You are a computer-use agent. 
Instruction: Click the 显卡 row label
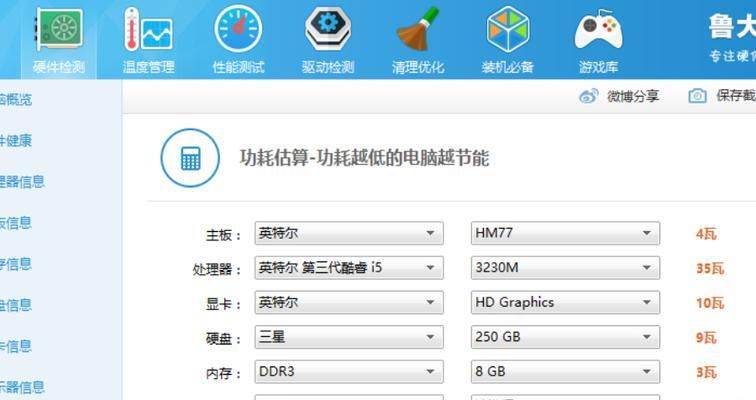(223, 304)
